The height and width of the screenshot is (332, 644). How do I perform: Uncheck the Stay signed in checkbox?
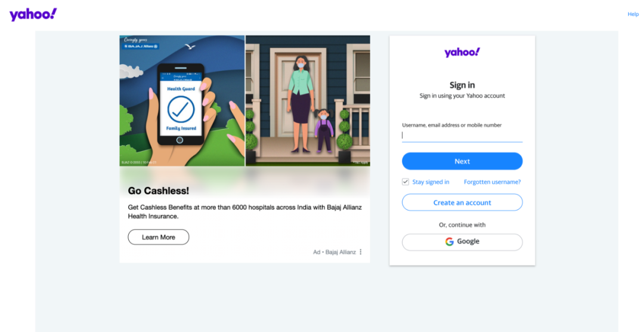pos(405,182)
